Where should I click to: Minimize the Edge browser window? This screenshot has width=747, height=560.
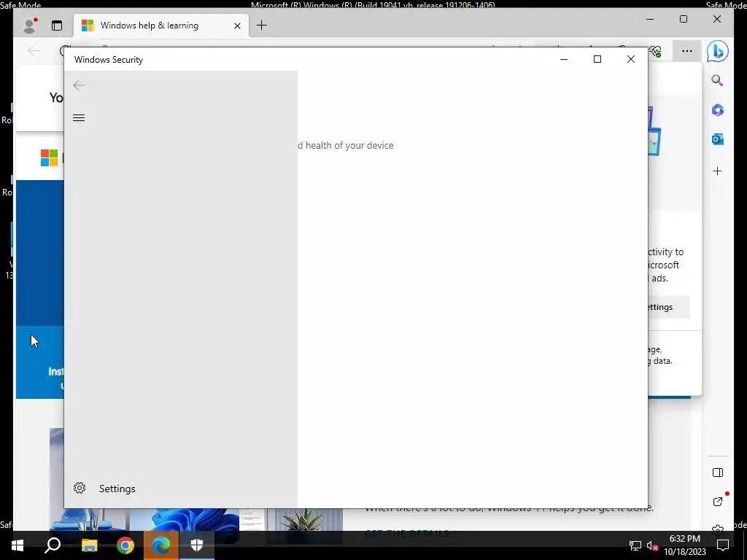click(650, 20)
